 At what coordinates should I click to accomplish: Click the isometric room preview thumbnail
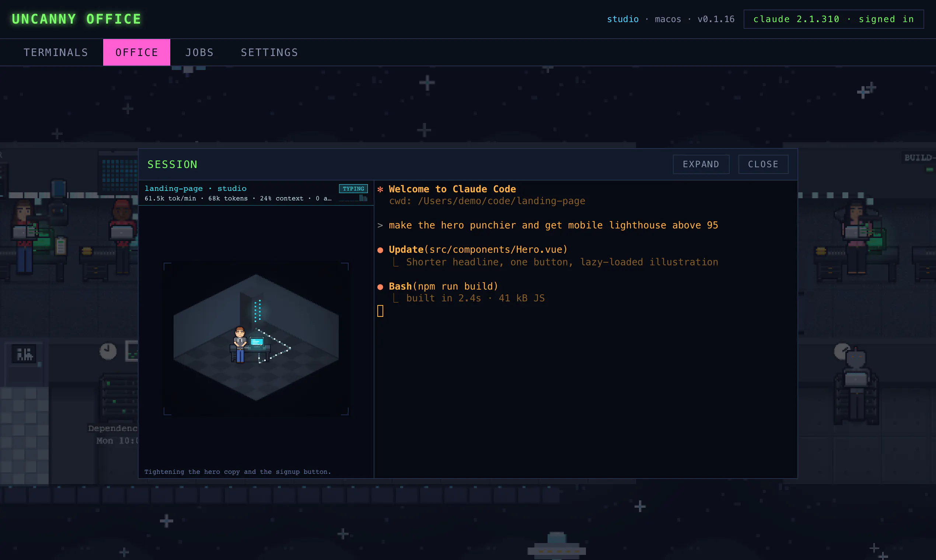[256, 339]
